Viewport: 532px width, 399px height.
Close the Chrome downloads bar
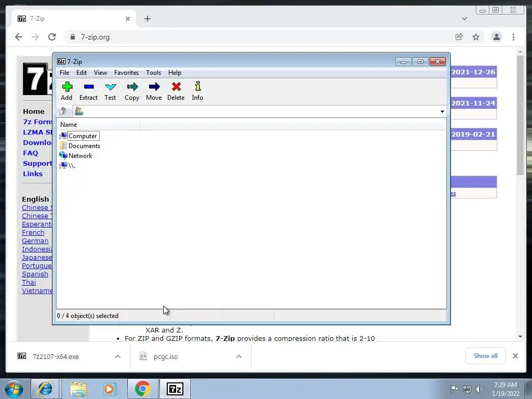tap(515, 356)
